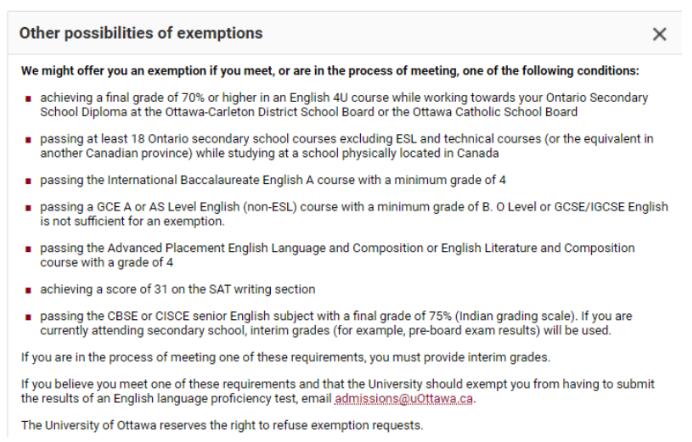Viewport: 692px width, 442px height.
Task: Close the exemptions dialog with the X
Action: click(659, 34)
